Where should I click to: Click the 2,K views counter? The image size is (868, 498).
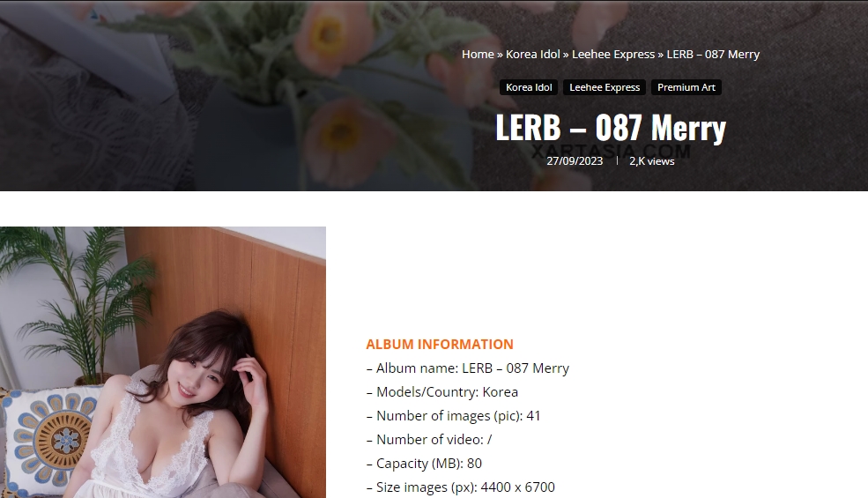click(x=651, y=161)
